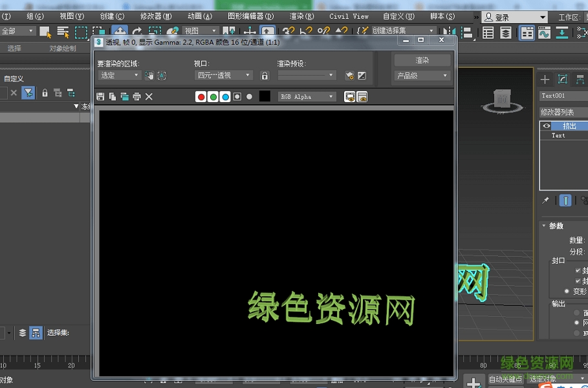
Task: Toggle the alpha channel display
Action: click(238, 96)
